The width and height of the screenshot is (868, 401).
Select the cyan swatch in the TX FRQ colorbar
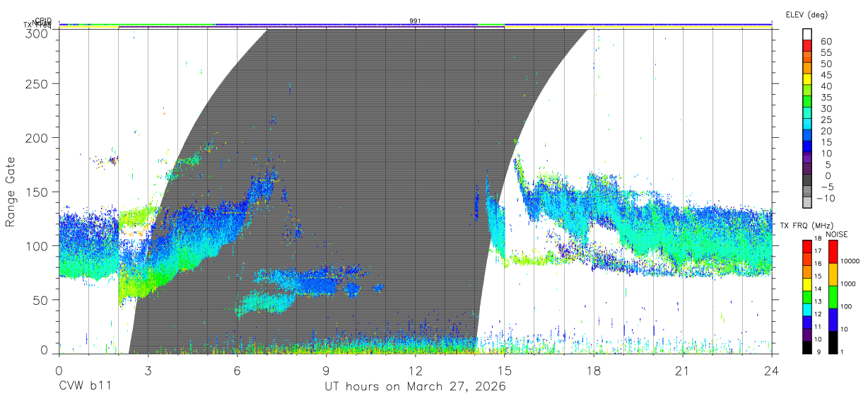pos(807,309)
